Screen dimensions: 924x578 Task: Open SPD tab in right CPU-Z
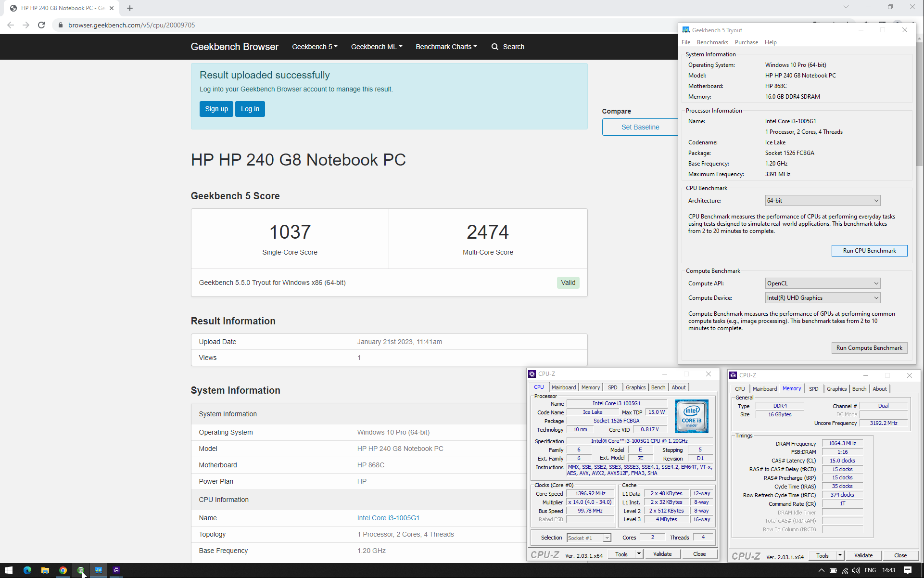[813, 389]
